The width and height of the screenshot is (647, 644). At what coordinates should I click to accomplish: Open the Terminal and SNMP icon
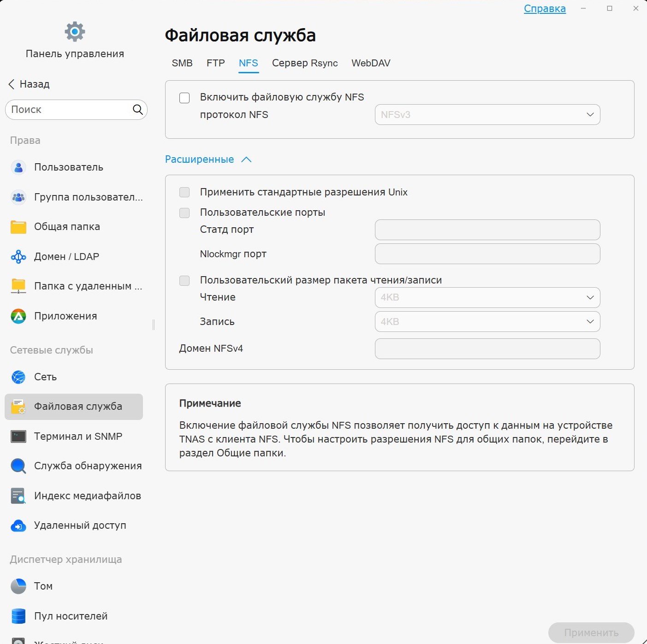[18, 437]
